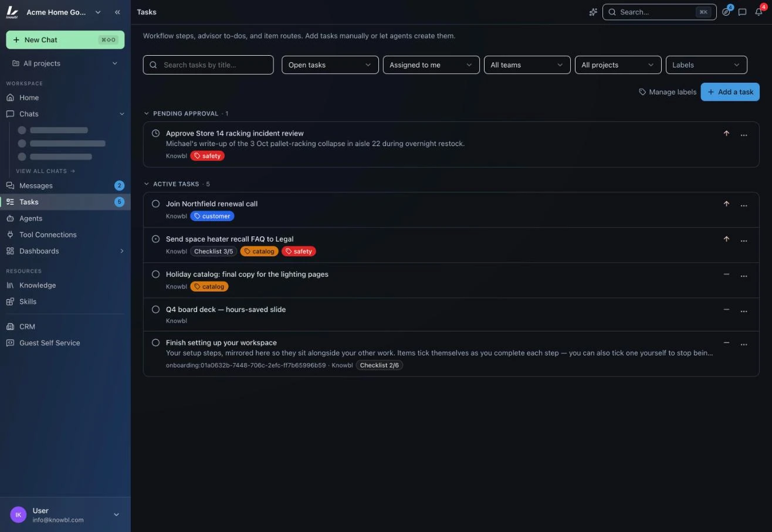Click the Add a task button

pos(730,92)
